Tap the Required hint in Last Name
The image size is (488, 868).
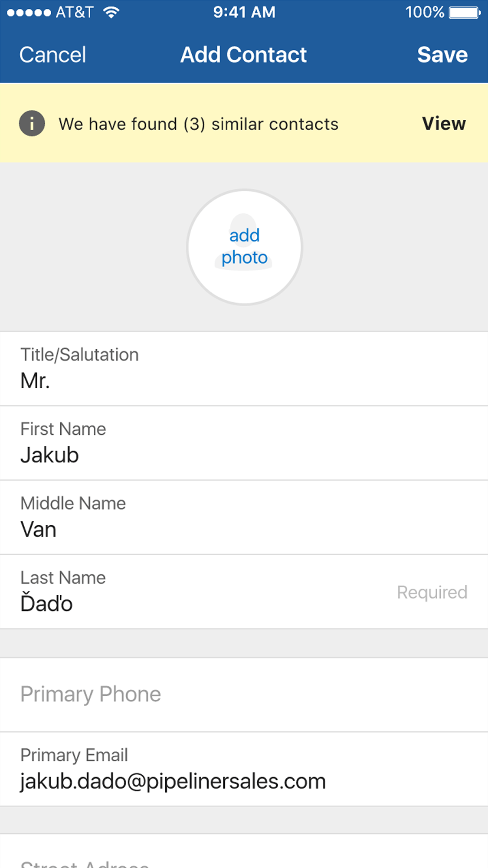point(432,592)
